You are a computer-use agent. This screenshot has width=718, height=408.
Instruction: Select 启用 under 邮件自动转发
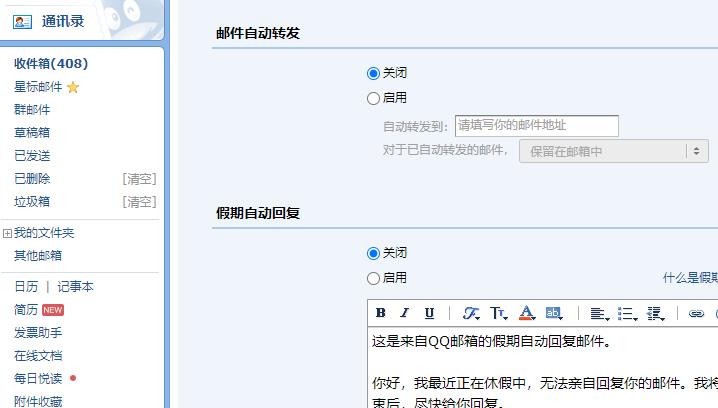(373, 98)
